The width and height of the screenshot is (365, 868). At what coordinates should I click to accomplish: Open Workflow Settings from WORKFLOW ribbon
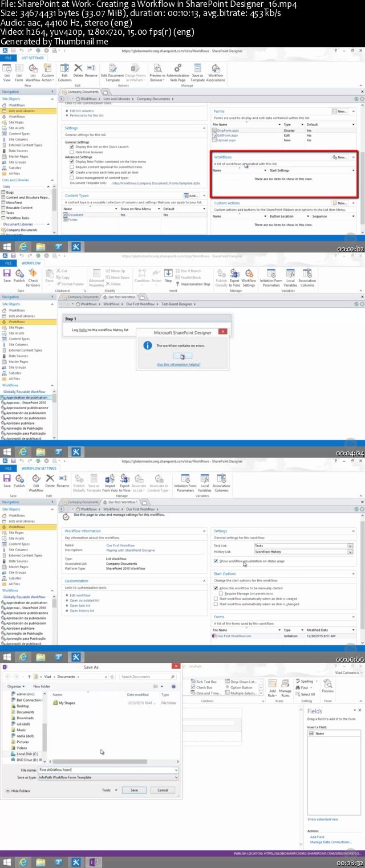click(x=249, y=278)
